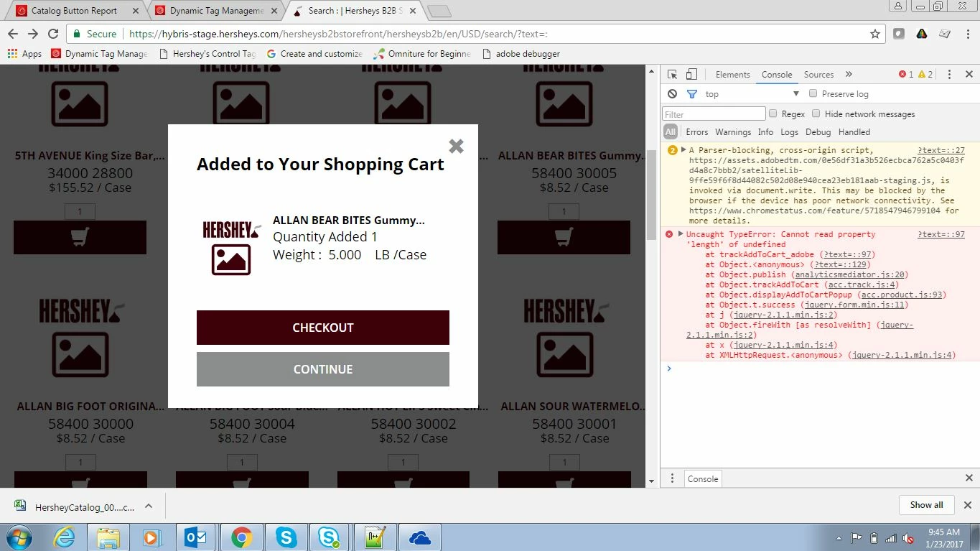Screen dimensions: 980x551
Task: Toggle the console filter funnel icon
Action: pyautogui.click(x=692, y=94)
